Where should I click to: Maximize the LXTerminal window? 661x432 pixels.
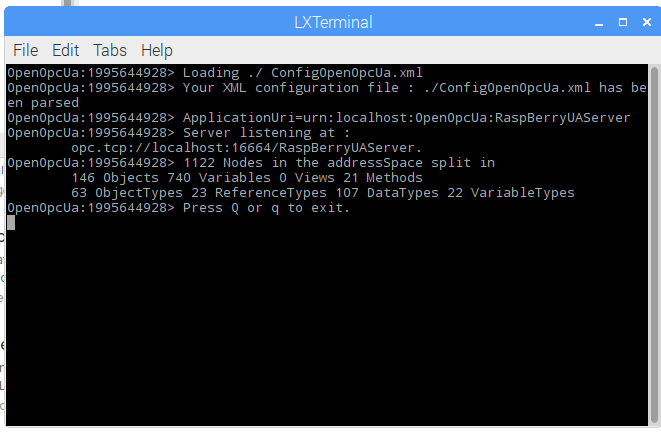click(623, 22)
